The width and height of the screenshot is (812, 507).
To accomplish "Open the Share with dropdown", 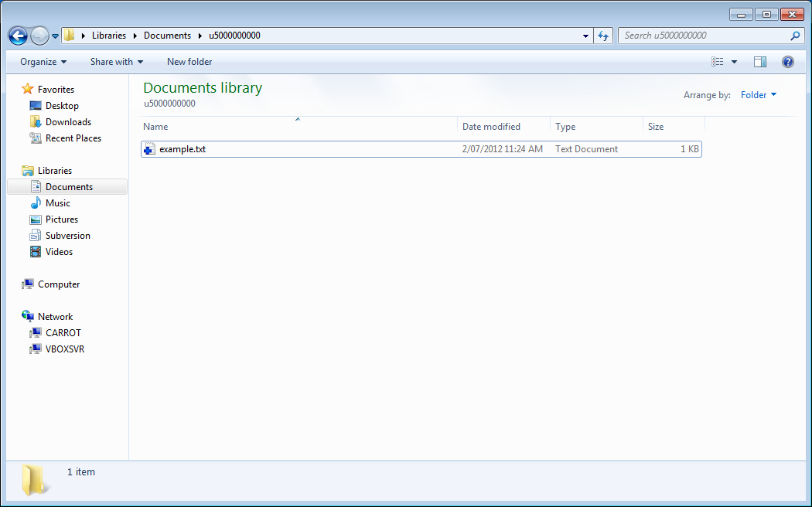I will point(116,61).
